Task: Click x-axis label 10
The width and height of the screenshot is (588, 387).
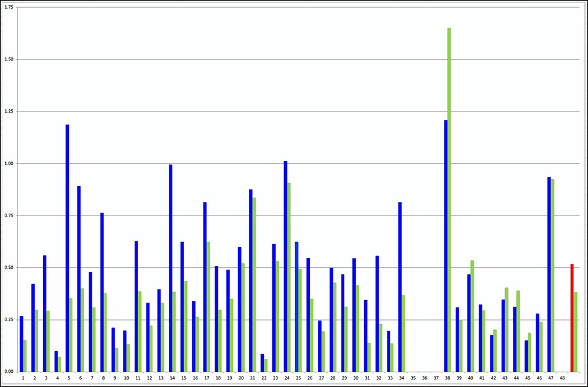Action: (x=126, y=378)
